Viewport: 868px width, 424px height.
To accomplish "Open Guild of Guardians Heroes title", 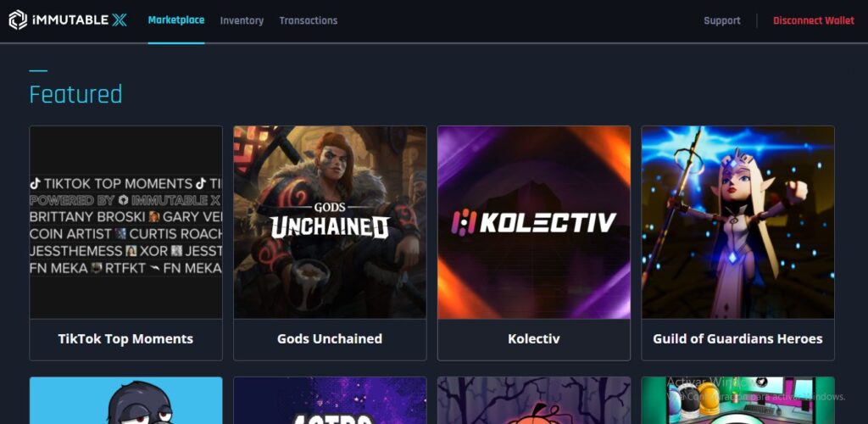I will [x=738, y=338].
